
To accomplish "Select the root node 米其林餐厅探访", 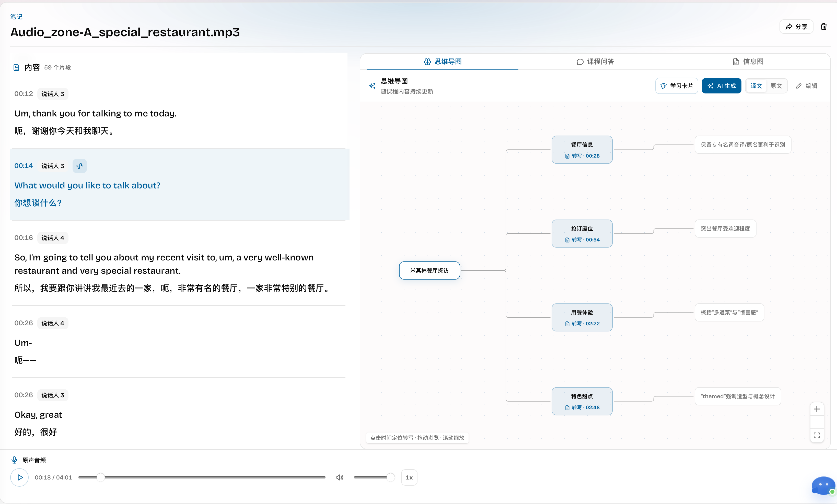I will click(x=429, y=270).
